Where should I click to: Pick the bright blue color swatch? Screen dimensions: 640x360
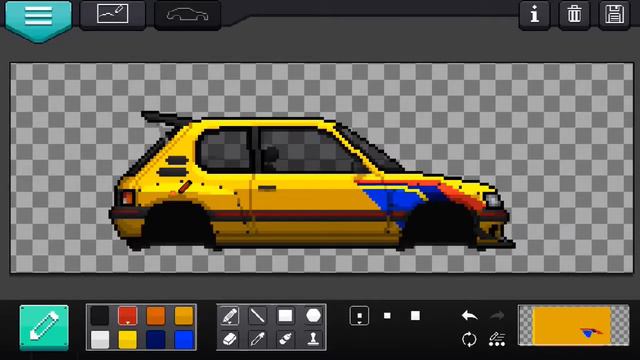[183, 340]
